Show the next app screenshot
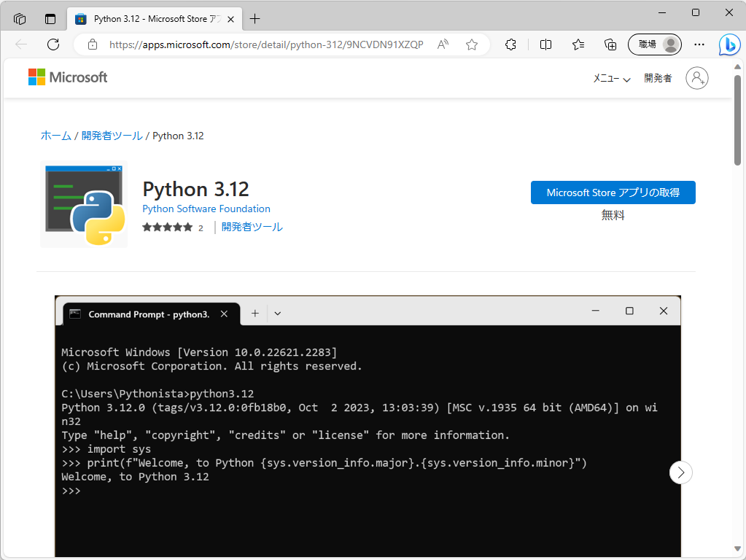This screenshot has width=746, height=560. click(x=680, y=472)
